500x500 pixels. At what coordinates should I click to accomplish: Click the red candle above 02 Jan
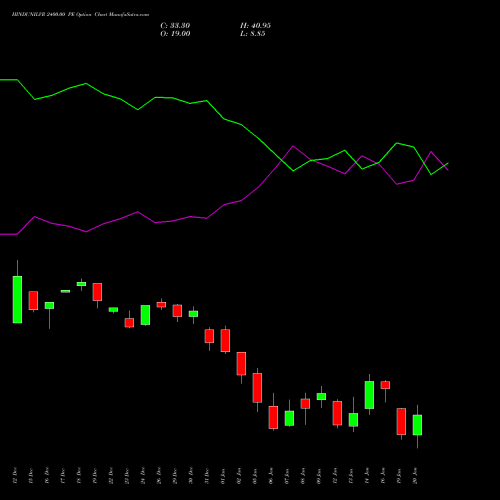click(241, 364)
